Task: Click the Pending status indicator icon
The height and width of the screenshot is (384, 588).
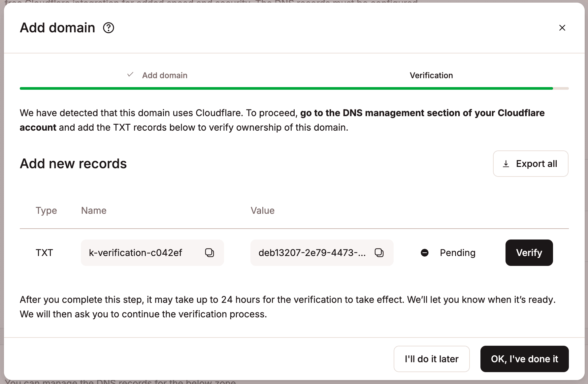Action: (x=425, y=253)
